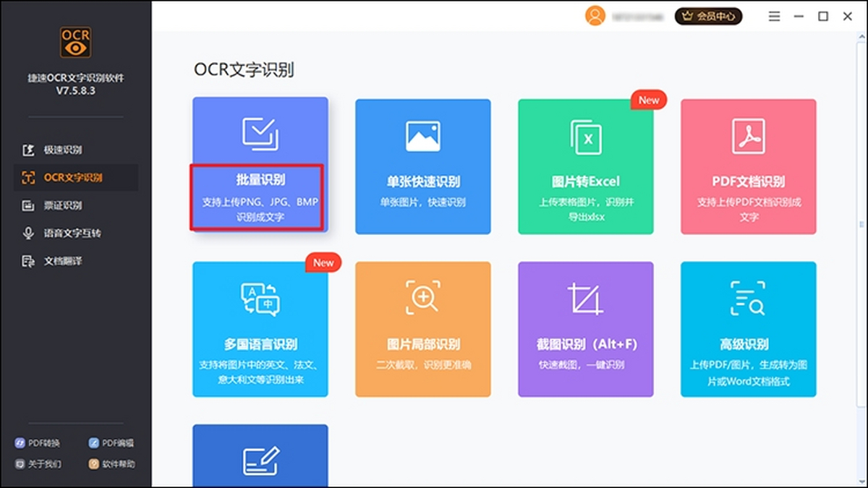Click the picture icon of 单张快速识别

coord(422,136)
